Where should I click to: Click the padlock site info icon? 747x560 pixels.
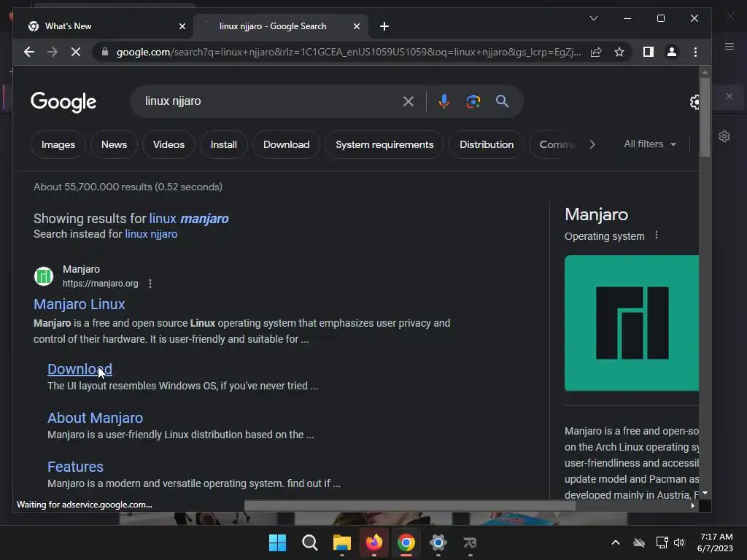click(105, 52)
